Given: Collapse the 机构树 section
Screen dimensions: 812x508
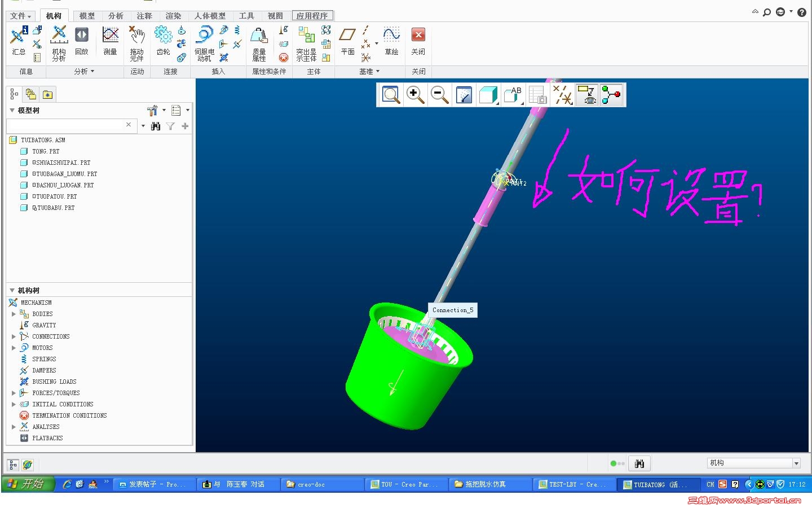Looking at the screenshot, I should [12, 290].
